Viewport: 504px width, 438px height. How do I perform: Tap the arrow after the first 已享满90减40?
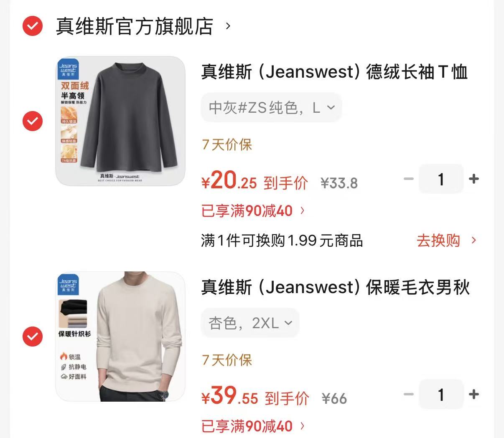coord(303,211)
